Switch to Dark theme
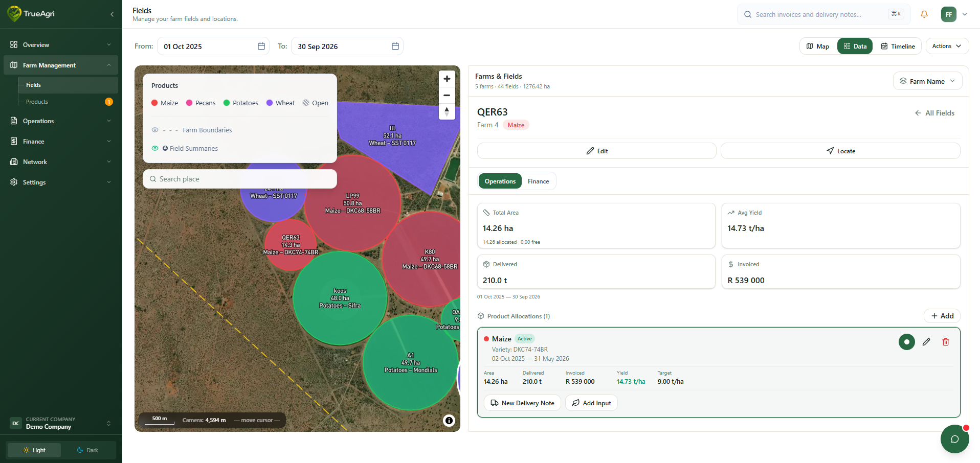The width and height of the screenshot is (980, 463). click(87, 450)
